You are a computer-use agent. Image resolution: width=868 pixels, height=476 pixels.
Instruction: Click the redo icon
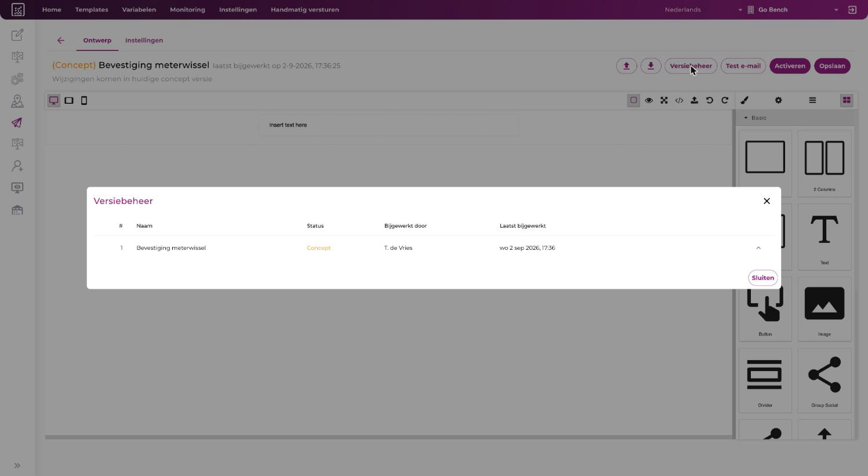725,100
